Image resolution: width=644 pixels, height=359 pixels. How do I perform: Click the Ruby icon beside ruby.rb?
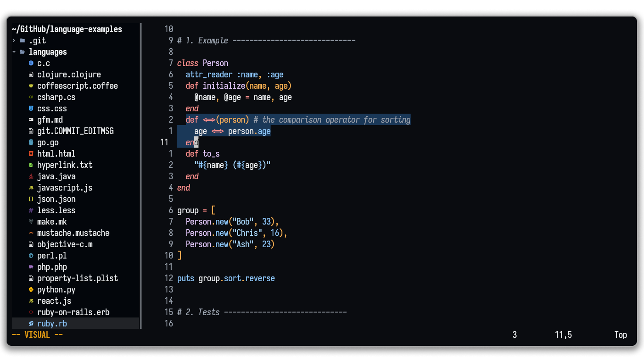(x=31, y=323)
